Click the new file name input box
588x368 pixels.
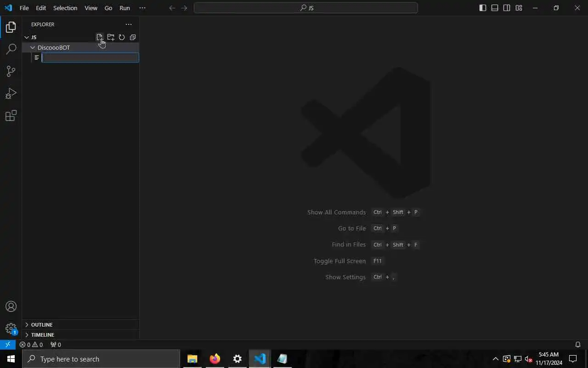point(90,57)
